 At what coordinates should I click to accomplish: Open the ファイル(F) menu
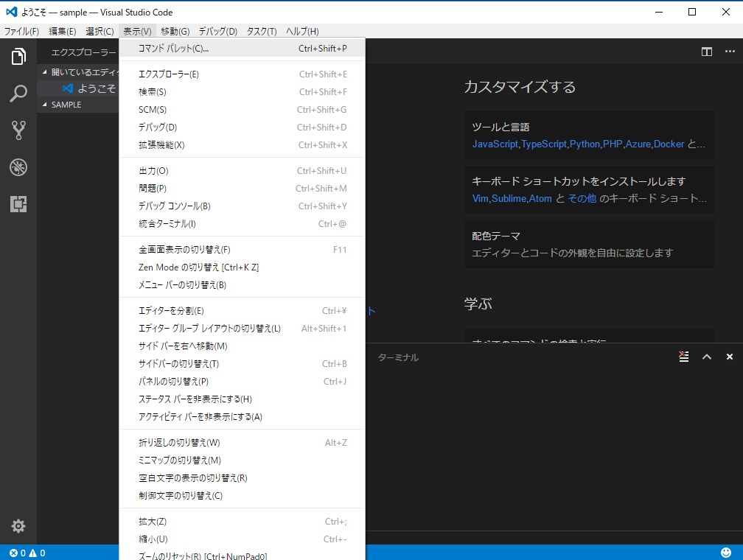pos(21,31)
